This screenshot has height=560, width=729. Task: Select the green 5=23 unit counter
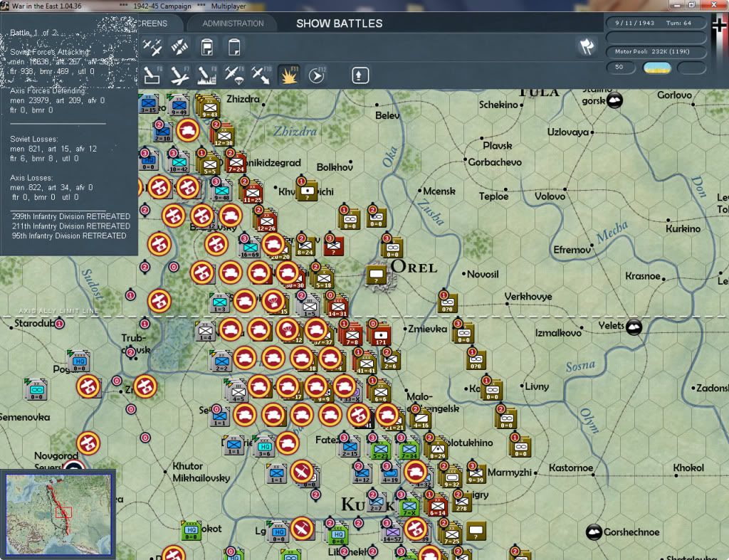click(380, 449)
